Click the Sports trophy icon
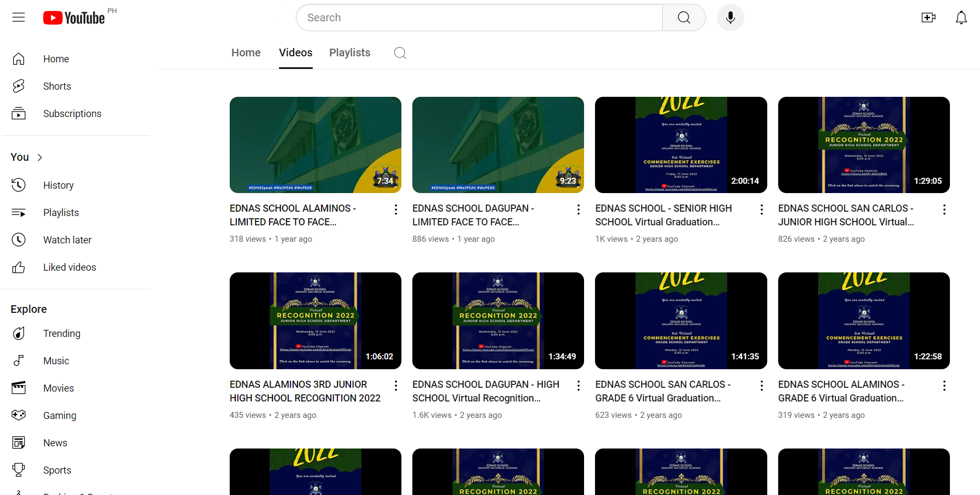This screenshot has height=495, width=980. click(x=19, y=470)
